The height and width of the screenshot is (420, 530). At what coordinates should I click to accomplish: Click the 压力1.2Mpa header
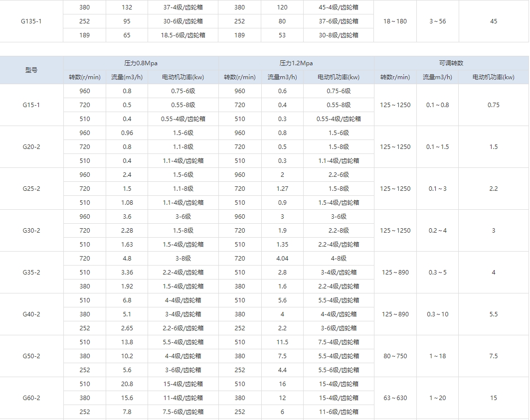point(296,63)
